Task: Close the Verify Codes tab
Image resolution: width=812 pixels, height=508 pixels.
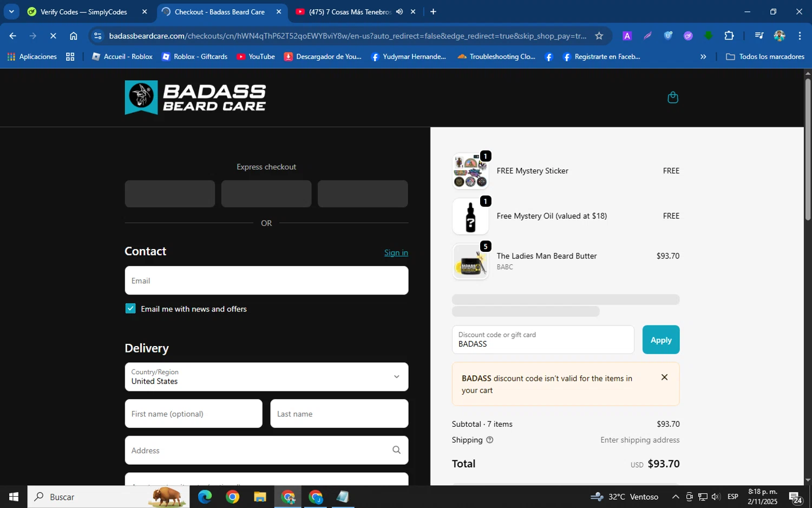Action: (145, 11)
